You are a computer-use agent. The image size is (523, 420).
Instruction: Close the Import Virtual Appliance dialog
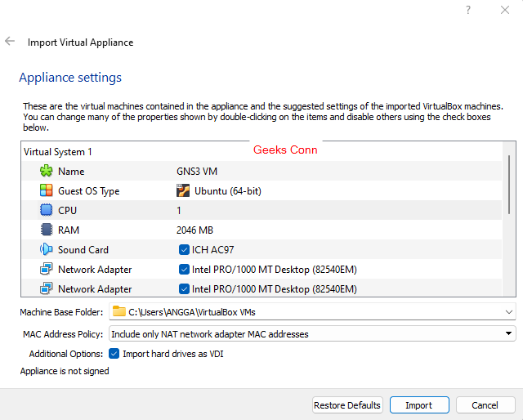coord(505,10)
